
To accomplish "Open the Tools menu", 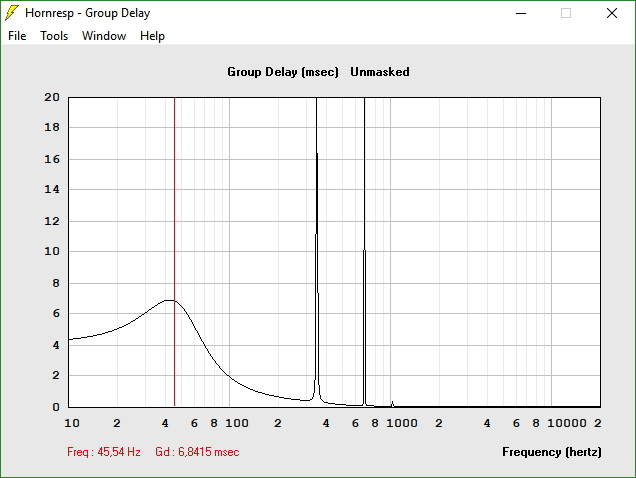I will (54, 36).
